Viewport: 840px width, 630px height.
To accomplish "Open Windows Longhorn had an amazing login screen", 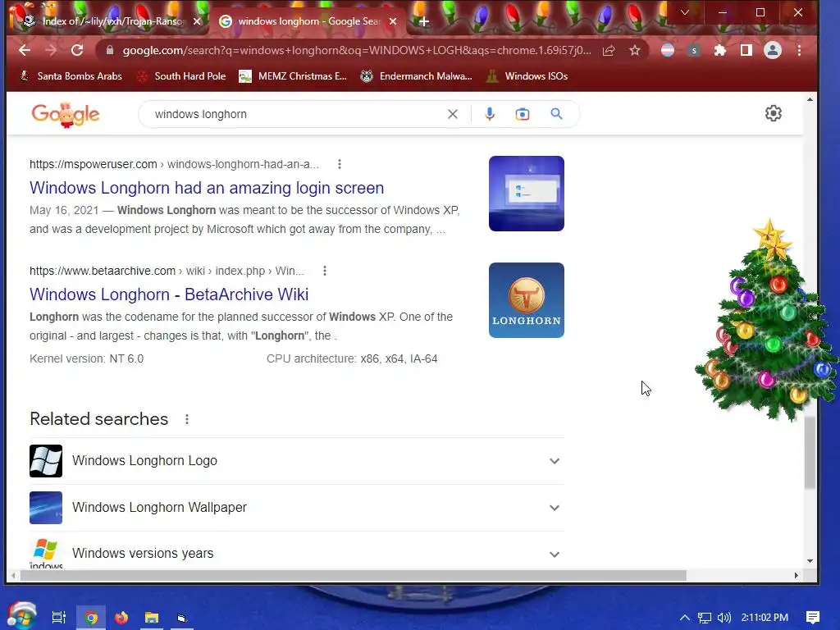I will (x=207, y=188).
